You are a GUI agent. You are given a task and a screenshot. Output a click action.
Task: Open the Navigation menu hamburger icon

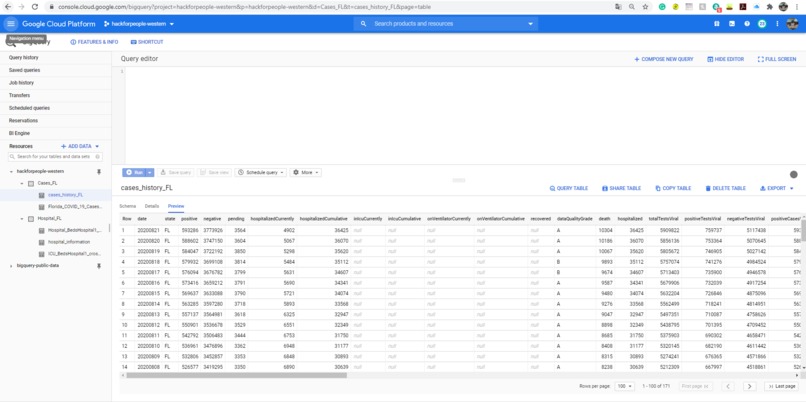click(x=11, y=24)
